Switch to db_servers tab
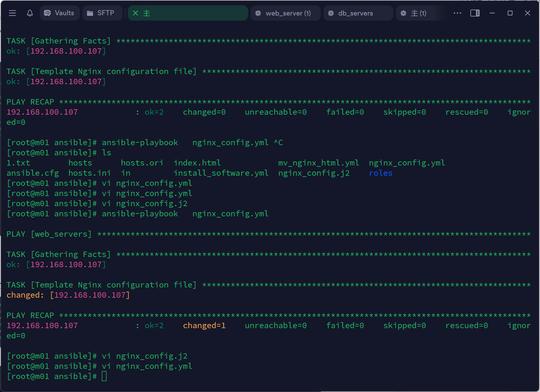 tap(358, 13)
